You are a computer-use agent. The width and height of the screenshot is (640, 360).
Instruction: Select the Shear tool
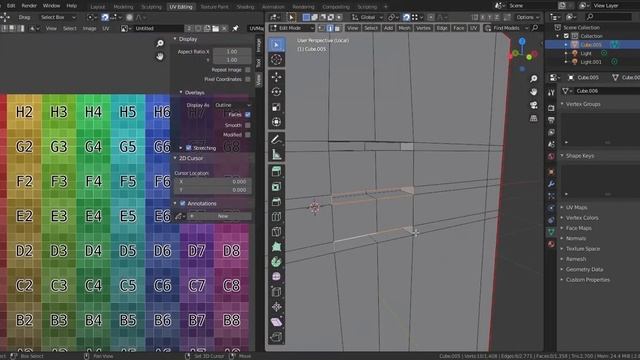276,322
